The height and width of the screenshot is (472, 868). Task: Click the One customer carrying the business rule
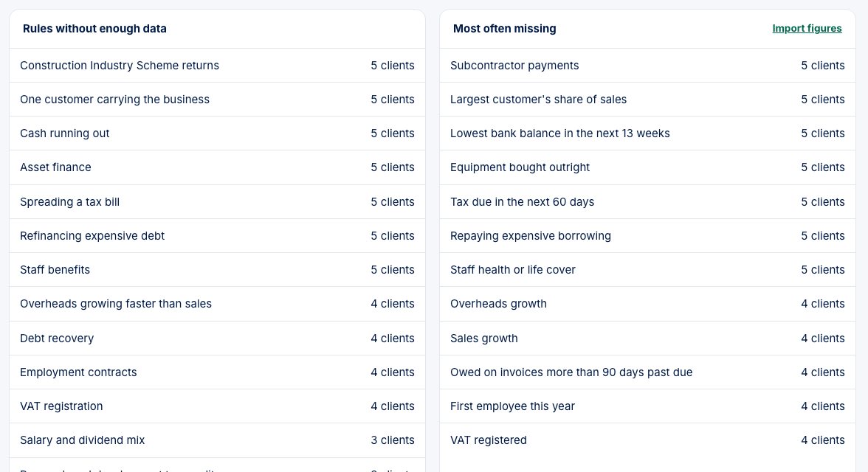[217, 100]
